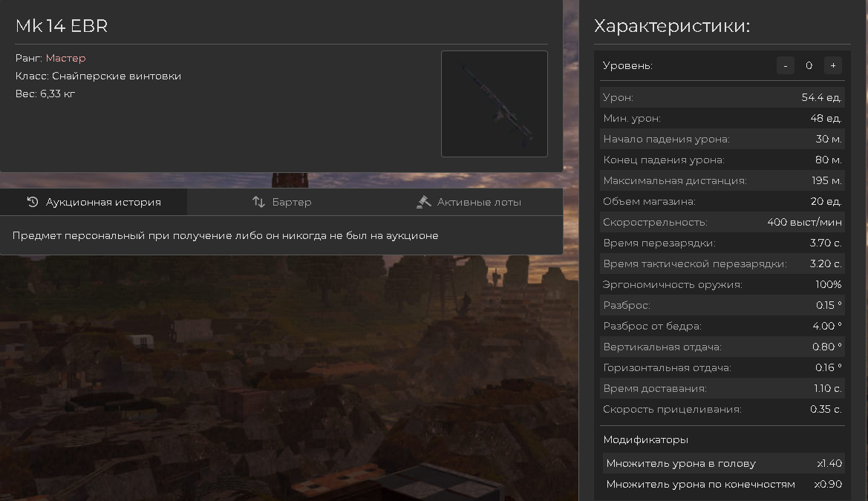The image size is (868, 501).
Task: Select Объем магазина 20 ед. row
Action: (x=722, y=201)
